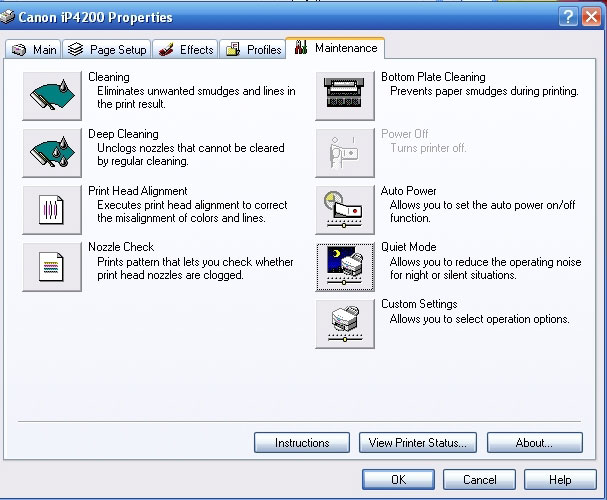The image size is (607, 500).
Task: Click the 'Nozzle Check' label
Action: [121, 247]
